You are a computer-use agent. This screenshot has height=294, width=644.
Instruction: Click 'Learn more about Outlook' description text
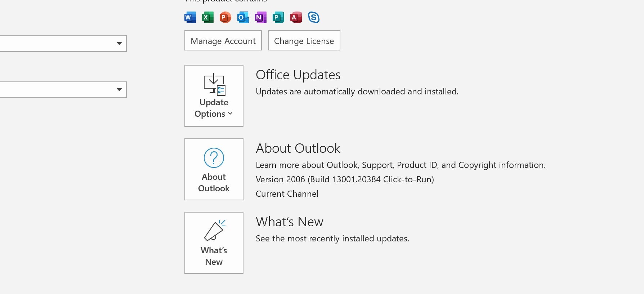(401, 165)
